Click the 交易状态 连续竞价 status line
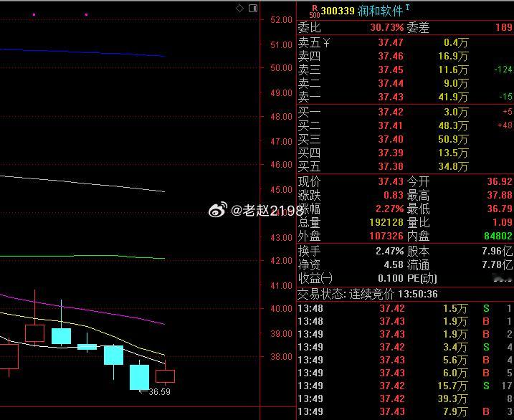Screen dimensions: 514x420 368,294
